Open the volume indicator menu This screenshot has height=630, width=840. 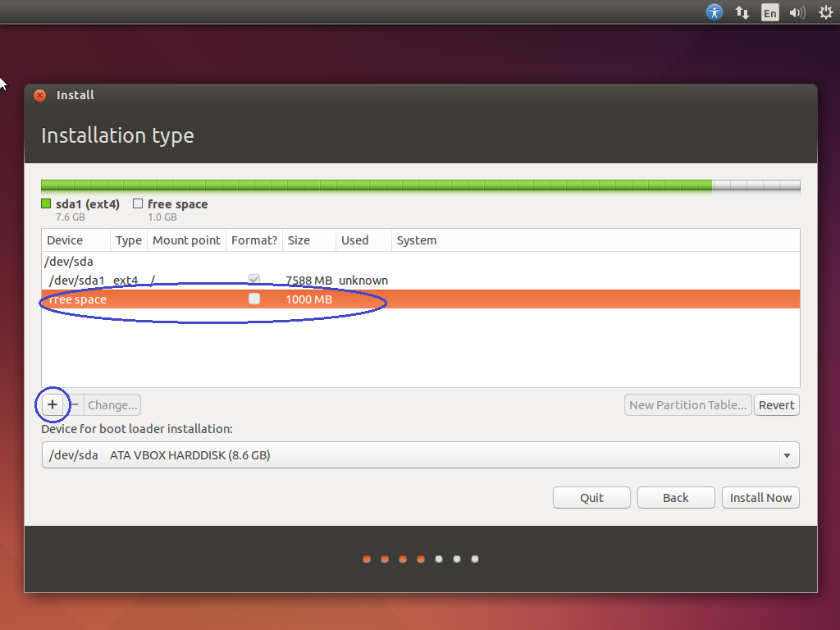click(797, 12)
